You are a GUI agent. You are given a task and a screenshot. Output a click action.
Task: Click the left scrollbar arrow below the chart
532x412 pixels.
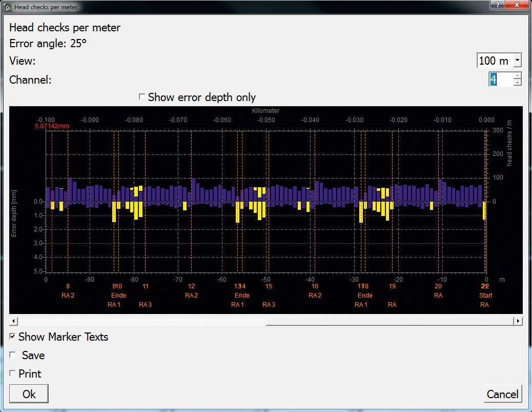12,321
